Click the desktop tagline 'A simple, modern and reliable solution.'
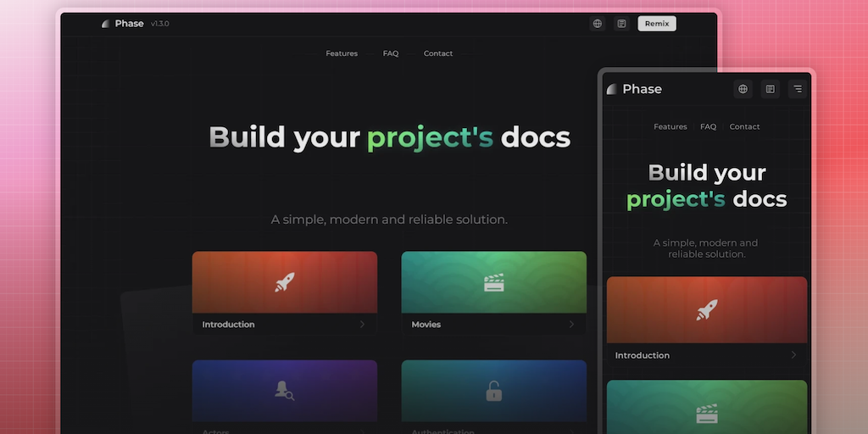This screenshot has height=434, width=868. (389, 220)
